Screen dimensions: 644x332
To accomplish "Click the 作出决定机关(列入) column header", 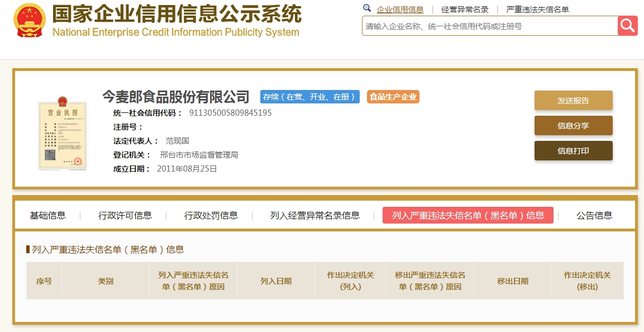I will click(350, 281).
